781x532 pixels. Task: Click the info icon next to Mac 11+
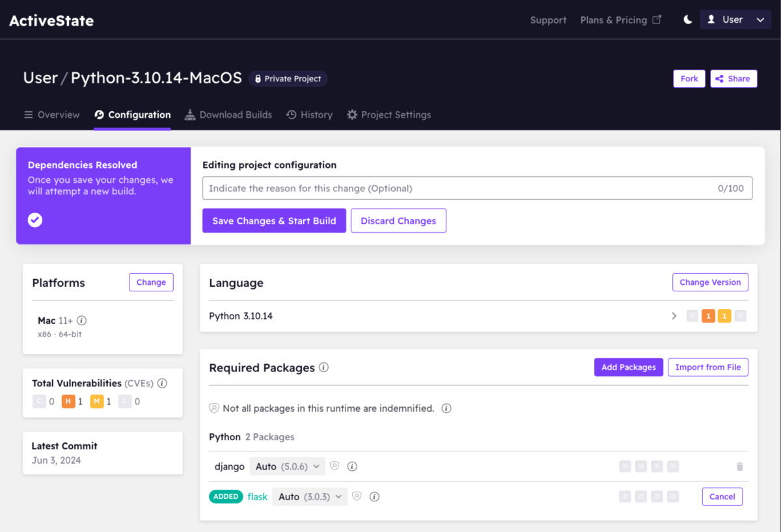[81, 321]
